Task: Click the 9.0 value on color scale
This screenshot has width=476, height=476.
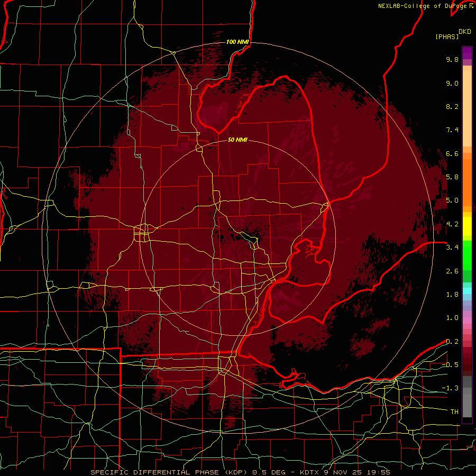Action: [452, 83]
